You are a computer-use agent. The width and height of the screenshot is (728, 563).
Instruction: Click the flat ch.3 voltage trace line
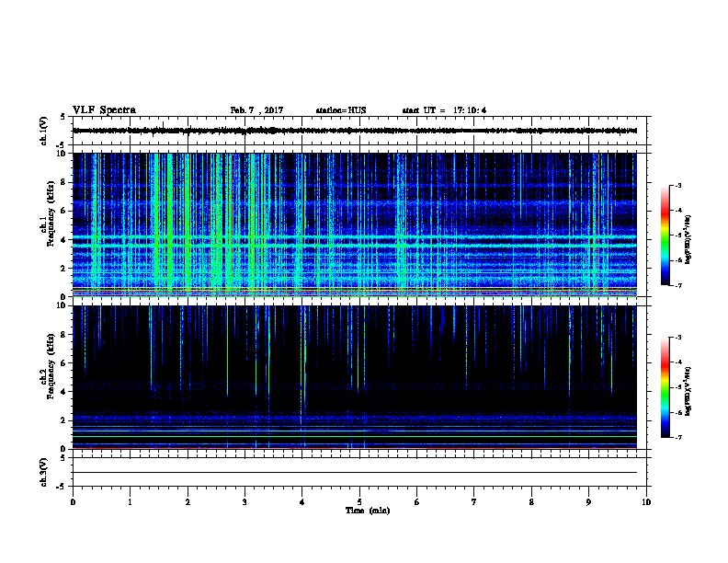click(355, 473)
